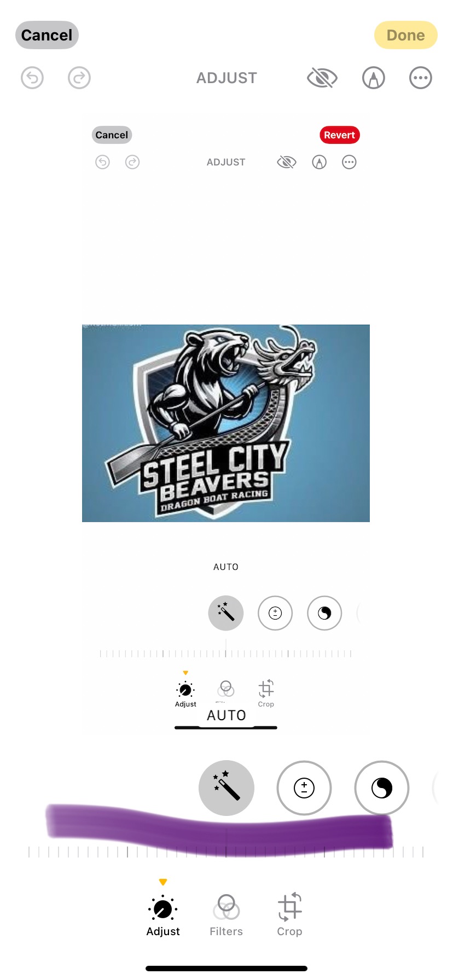Toggle the large crossed-eye show original icon
The width and height of the screenshot is (453, 980).
point(322,78)
